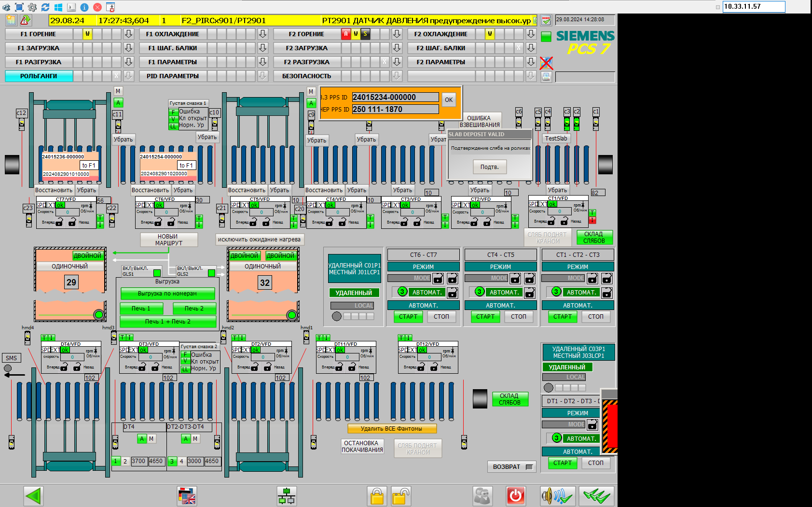
Task: Click the HEP PPS ID field 250 111- 1870
Action: pos(395,109)
